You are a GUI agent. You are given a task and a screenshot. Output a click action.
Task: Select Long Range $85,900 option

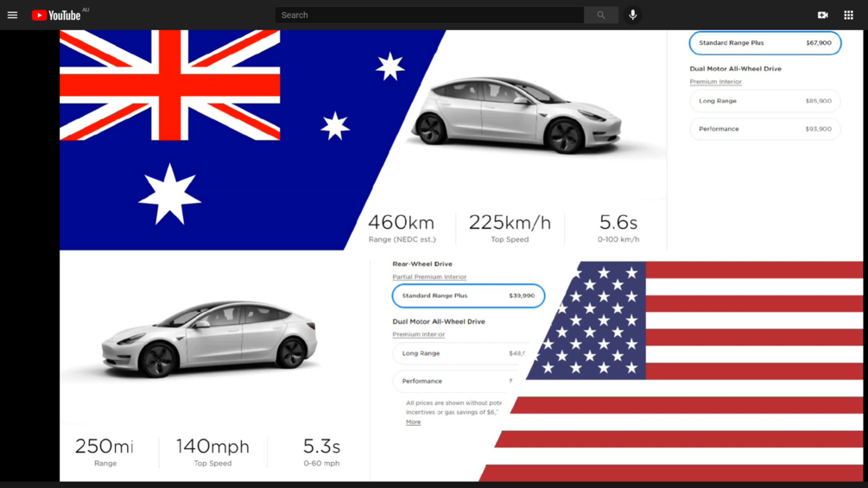point(765,101)
